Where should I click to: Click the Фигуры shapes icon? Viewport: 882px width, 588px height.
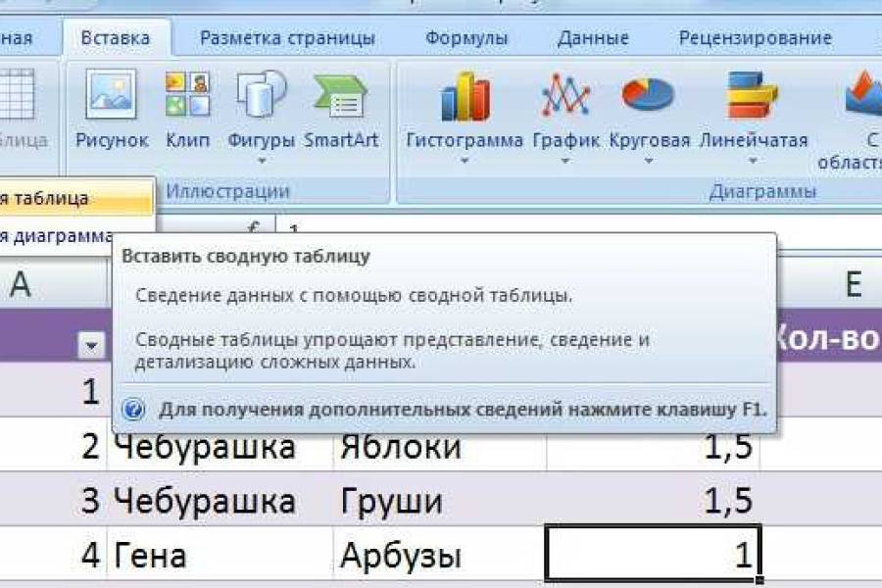(261, 97)
